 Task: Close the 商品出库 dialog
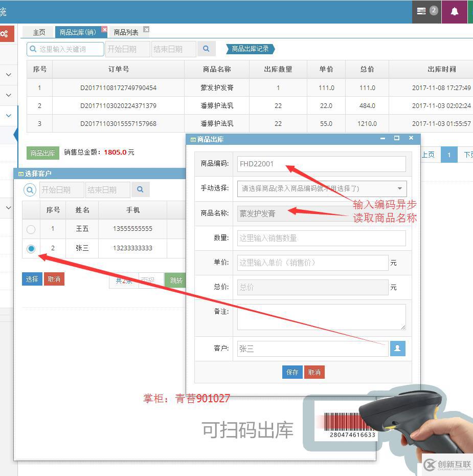(x=411, y=138)
